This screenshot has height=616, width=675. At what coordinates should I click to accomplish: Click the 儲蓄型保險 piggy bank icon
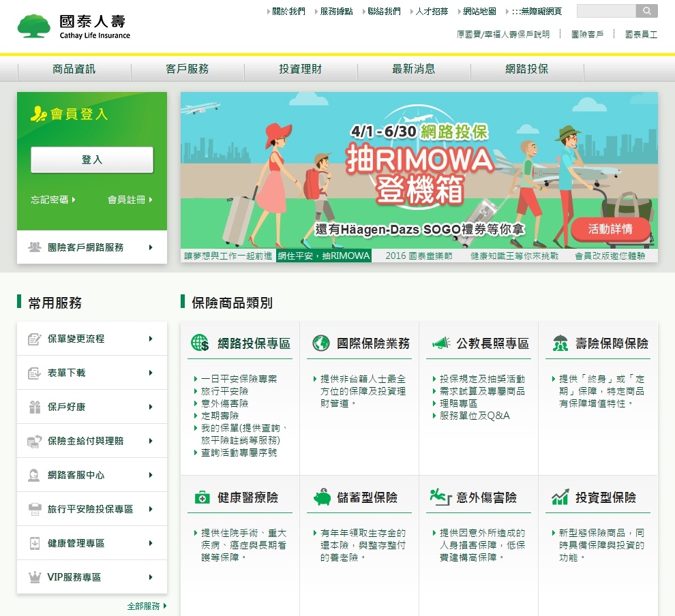point(322,497)
